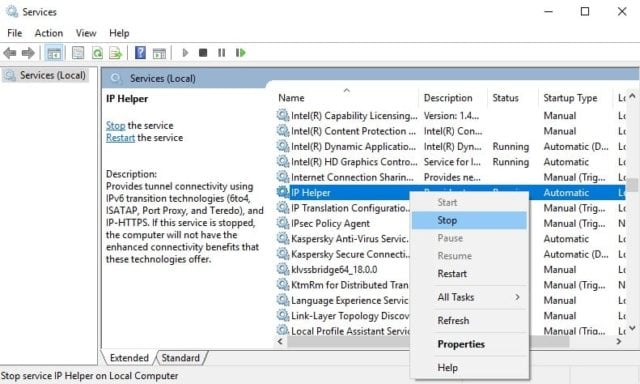This screenshot has width=640, height=384.
Task: Toggle Show/Hide Console Tree toolbar icon
Action: [x=54, y=53]
